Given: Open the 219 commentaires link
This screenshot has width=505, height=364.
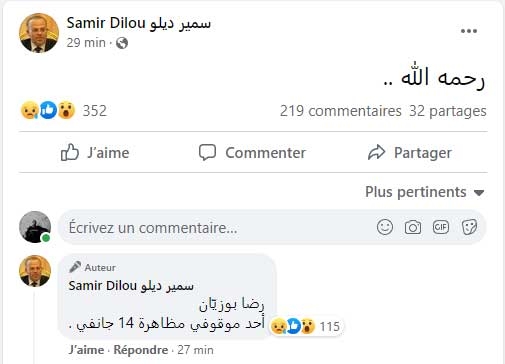Looking at the screenshot, I should pos(340,111).
